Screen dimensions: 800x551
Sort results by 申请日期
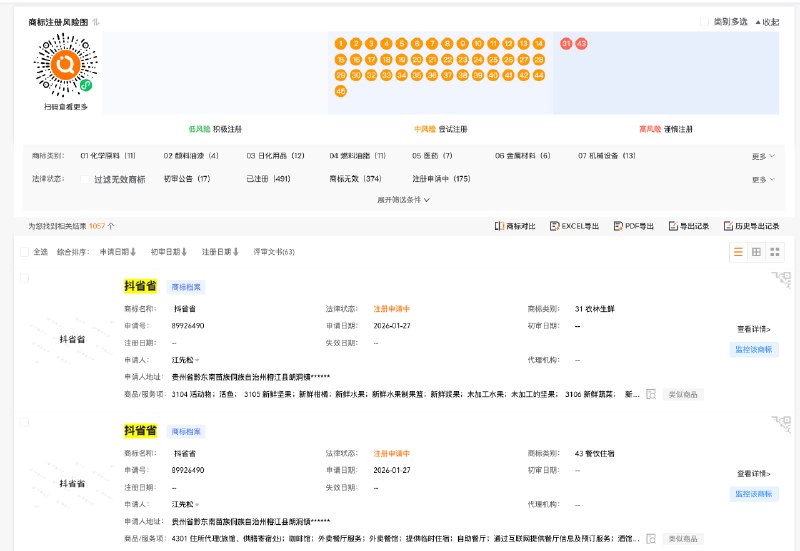click(x=118, y=252)
